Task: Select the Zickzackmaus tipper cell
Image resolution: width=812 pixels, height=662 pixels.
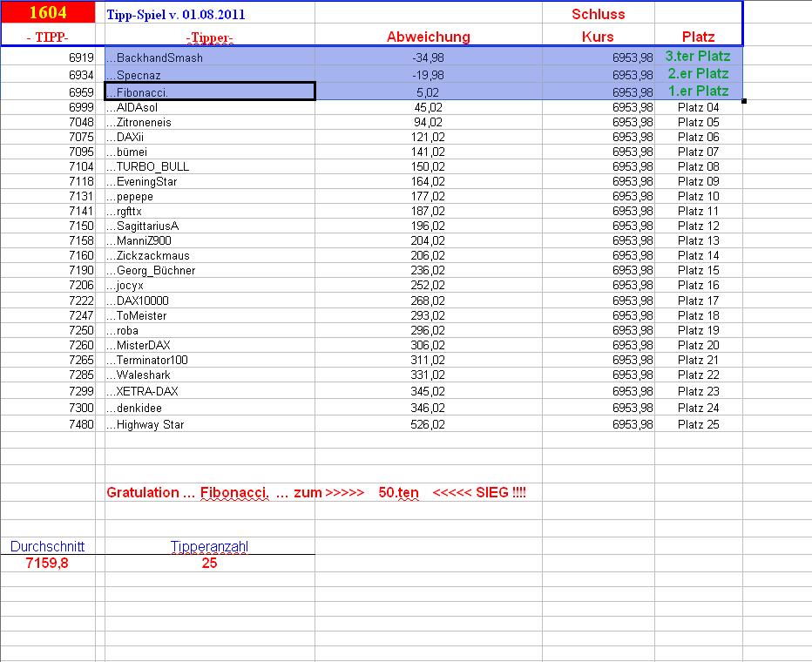Action: coord(210,256)
